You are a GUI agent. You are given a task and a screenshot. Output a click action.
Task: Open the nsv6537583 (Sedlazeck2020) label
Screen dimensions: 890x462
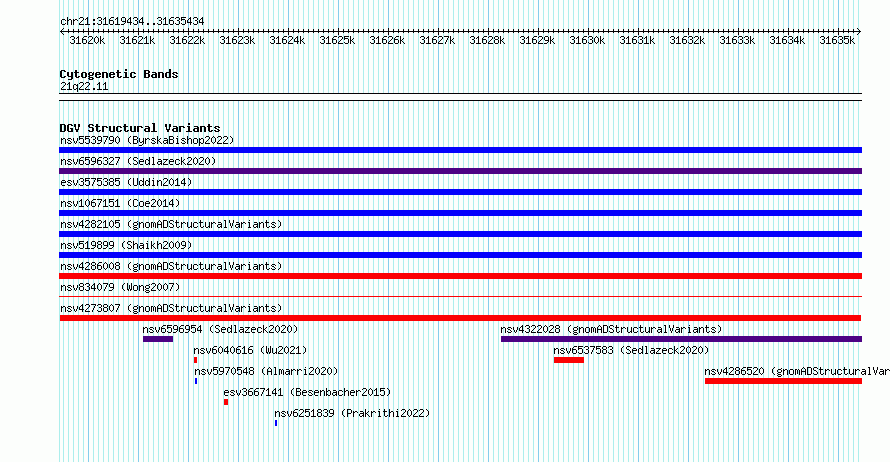pos(632,350)
